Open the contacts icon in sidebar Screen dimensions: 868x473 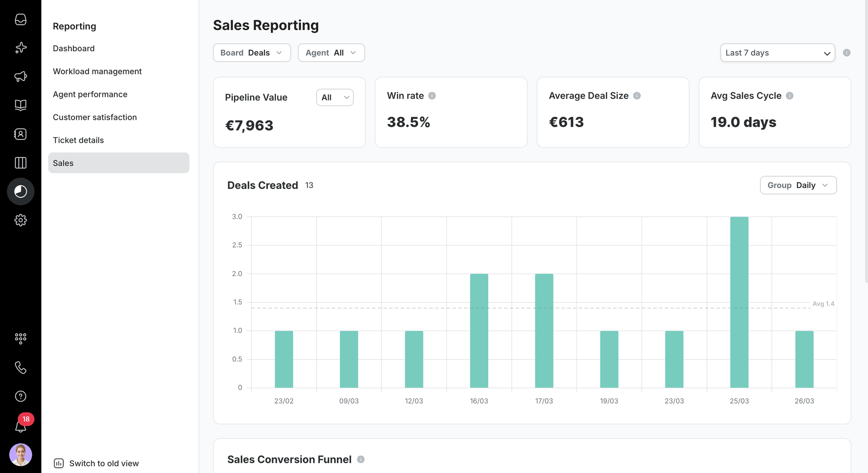pos(20,134)
